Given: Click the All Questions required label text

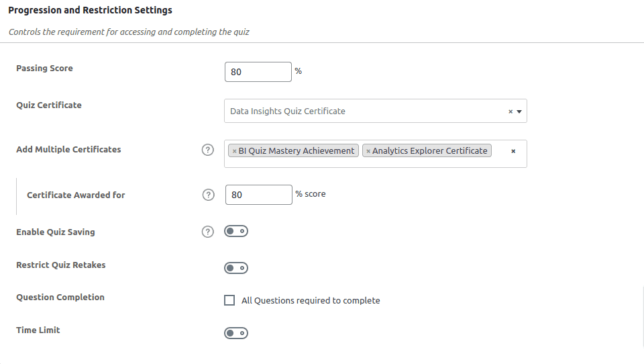Looking at the screenshot, I should (x=311, y=301).
